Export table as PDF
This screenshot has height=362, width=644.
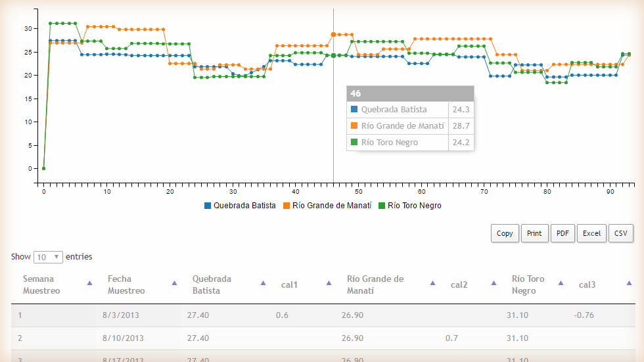563,233
